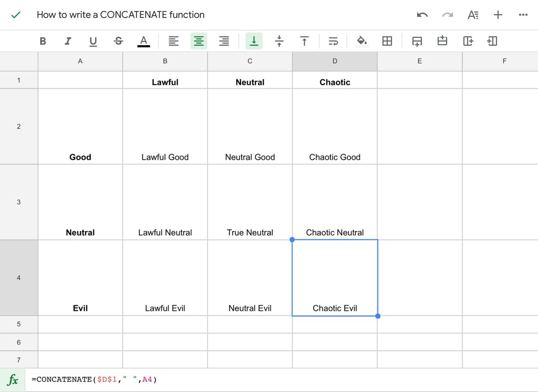Toggle bottom vertical alignment

point(254,41)
